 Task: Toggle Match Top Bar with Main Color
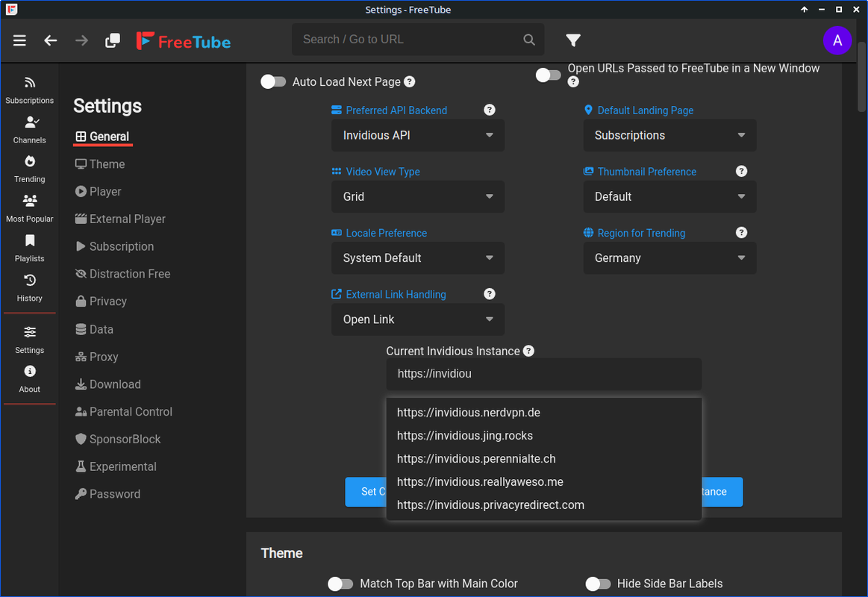(x=340, y=584)
